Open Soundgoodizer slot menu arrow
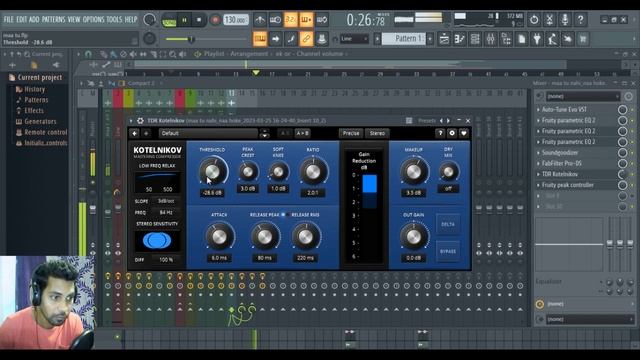Image resolution: width=640 pixels, height=360 pixels. point(538,153)
